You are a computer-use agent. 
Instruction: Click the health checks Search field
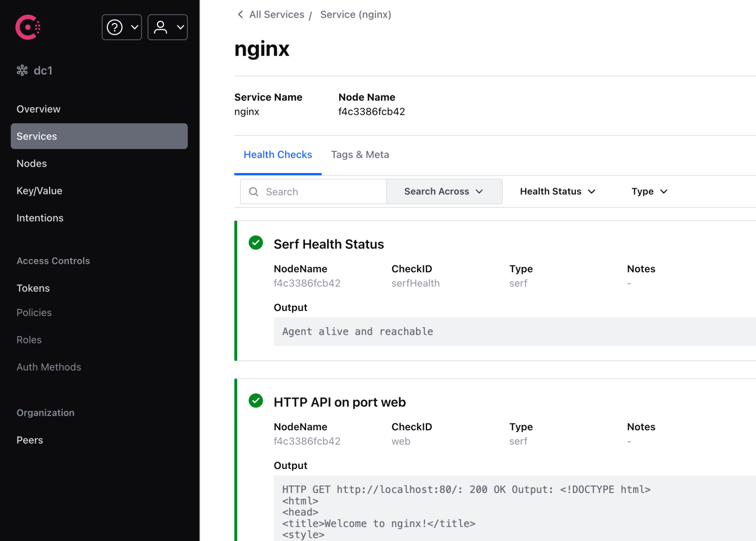tap(321, 192)
